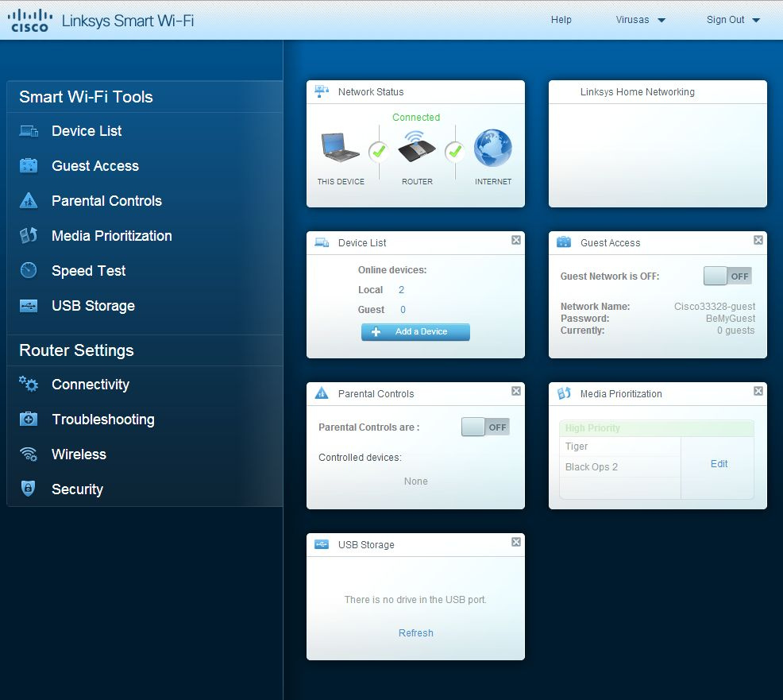This screenshot has height=700, width=783.
Task: Click the Parental Controls widget header icon
Action: 322,393
